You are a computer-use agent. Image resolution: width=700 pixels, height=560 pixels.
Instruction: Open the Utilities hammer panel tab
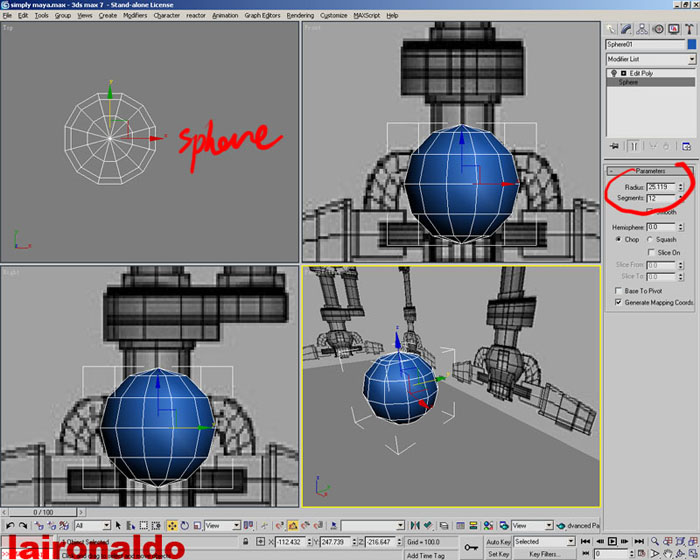tap(691, 30)
